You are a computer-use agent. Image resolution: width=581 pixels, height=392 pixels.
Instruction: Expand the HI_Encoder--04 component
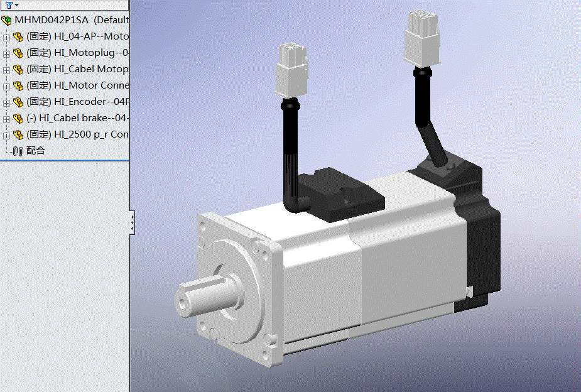pyautogui.click(x=6, y=102)
